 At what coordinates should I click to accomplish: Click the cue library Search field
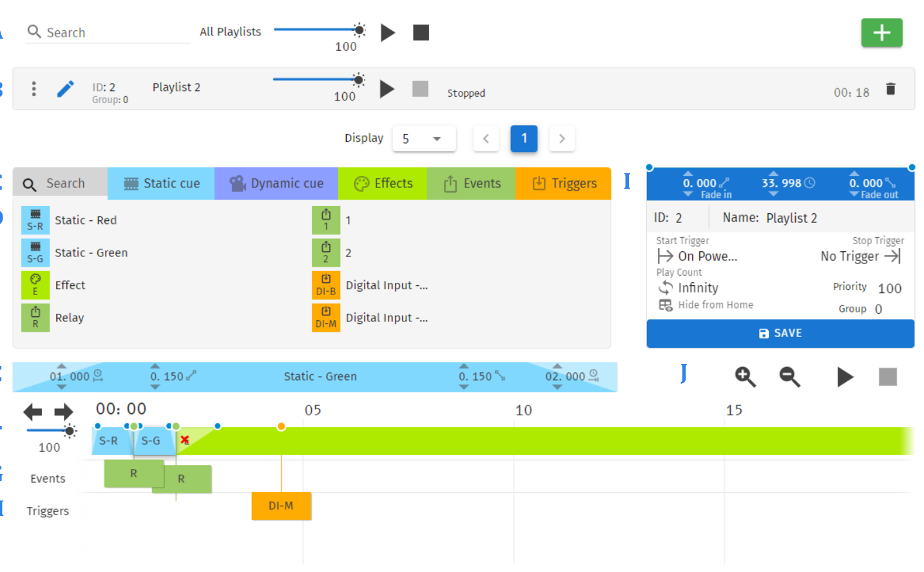point(60,184)
